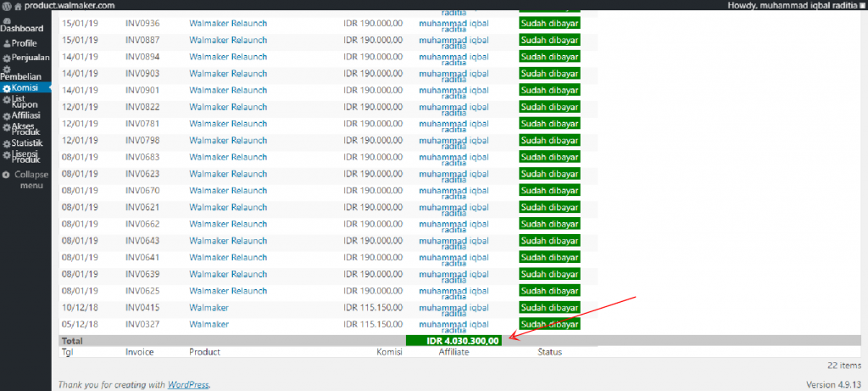This screenshot has height=391, width=868.
Task: Click the IDR 190.000,00 commission for INV0936
Action: [x=373, y=23]
